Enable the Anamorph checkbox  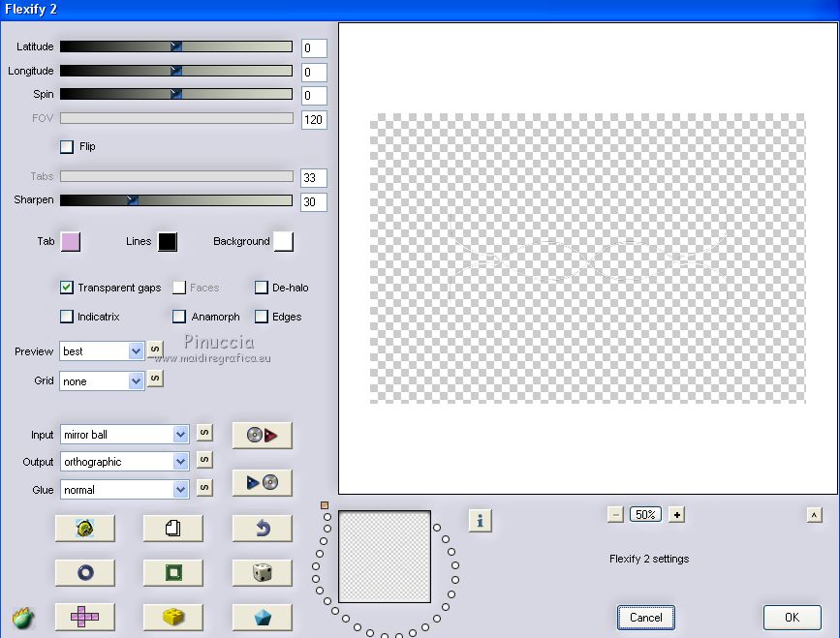[x=179, y=317]
